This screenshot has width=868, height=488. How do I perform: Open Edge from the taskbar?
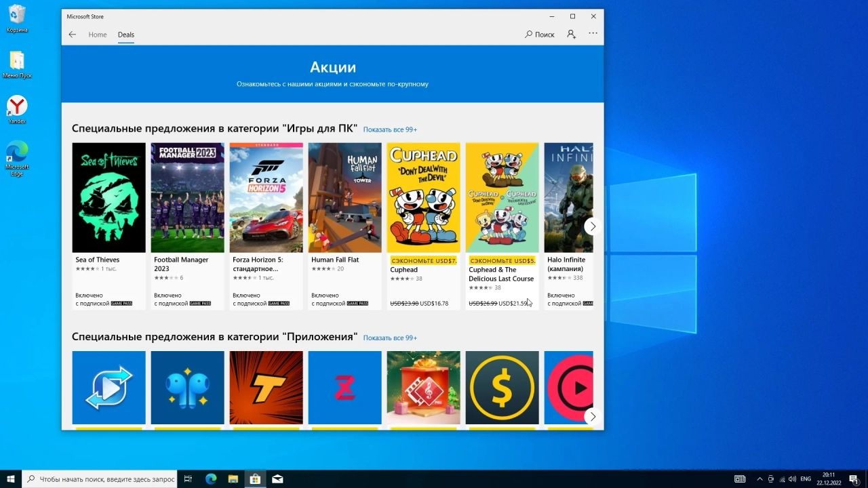pyautogui.click(x=211, y=479)
